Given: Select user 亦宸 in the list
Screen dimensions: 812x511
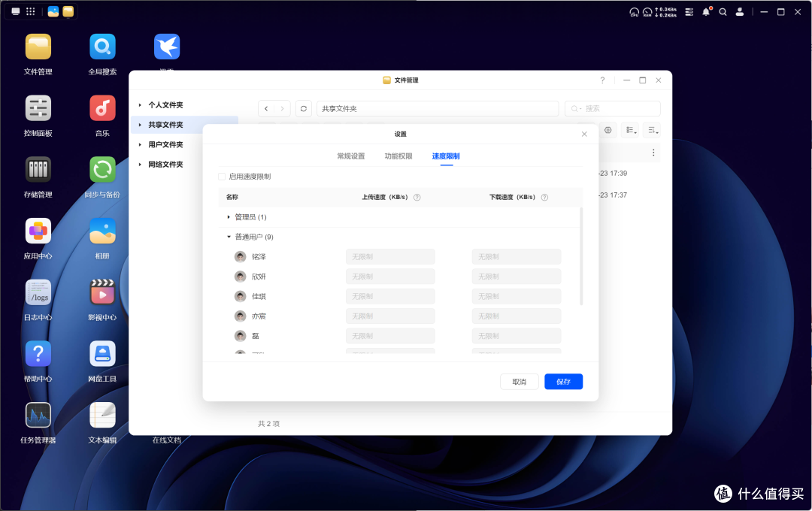Looking at the screenshot, I should coord(259,316).
